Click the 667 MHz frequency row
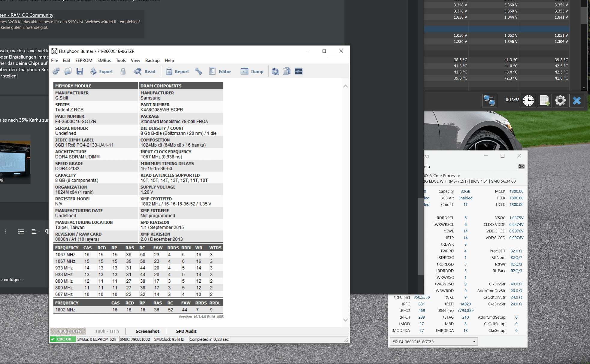590x364 pixels. point(138,294)
